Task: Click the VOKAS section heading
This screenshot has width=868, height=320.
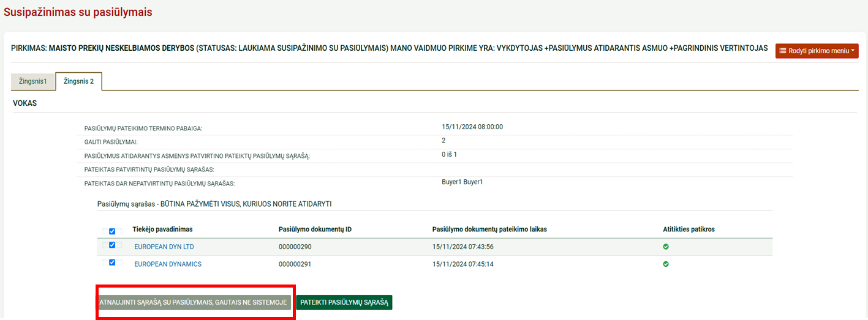Action: 25,103
